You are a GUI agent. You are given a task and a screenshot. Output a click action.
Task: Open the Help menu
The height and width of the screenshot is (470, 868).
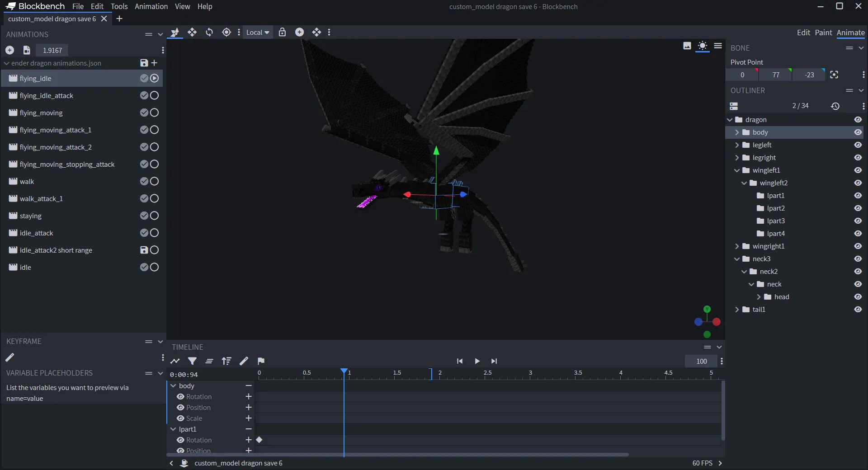click(205, 6)
